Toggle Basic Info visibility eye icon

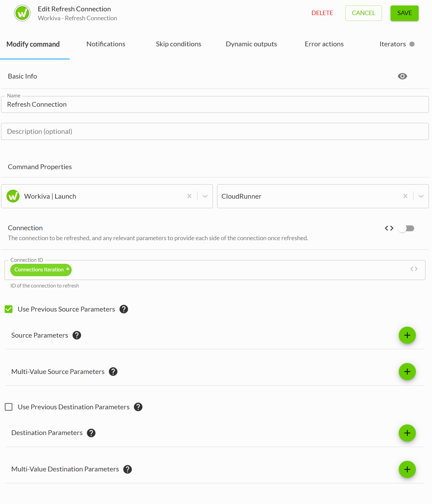pyautogui.click(x=402, y=76)
